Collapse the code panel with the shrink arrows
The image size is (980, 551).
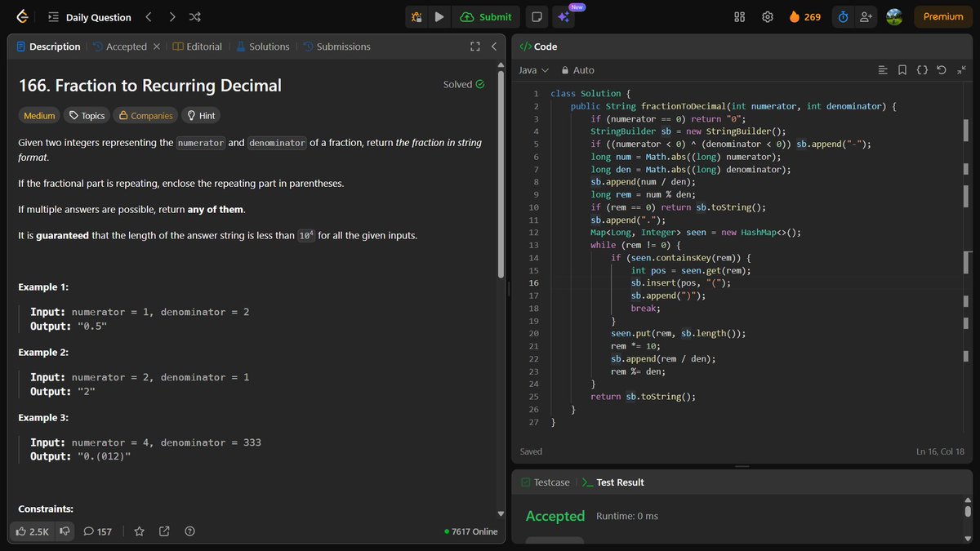(962, 70)
